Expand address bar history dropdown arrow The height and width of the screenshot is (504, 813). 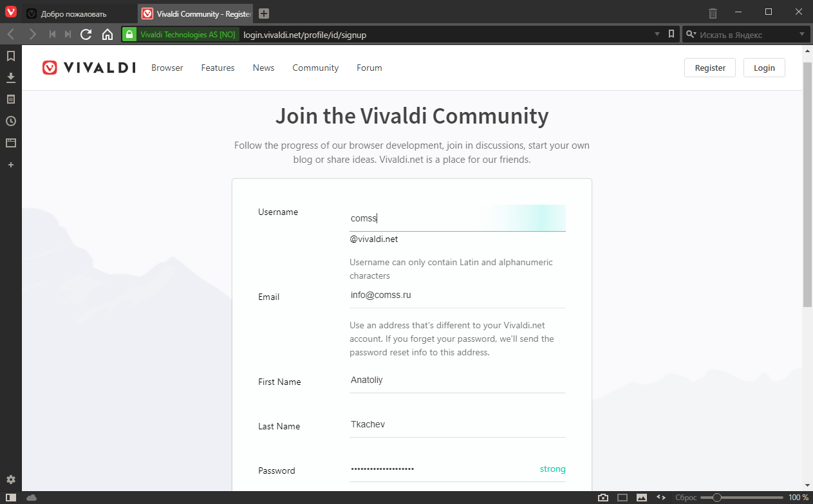(657, 35)
